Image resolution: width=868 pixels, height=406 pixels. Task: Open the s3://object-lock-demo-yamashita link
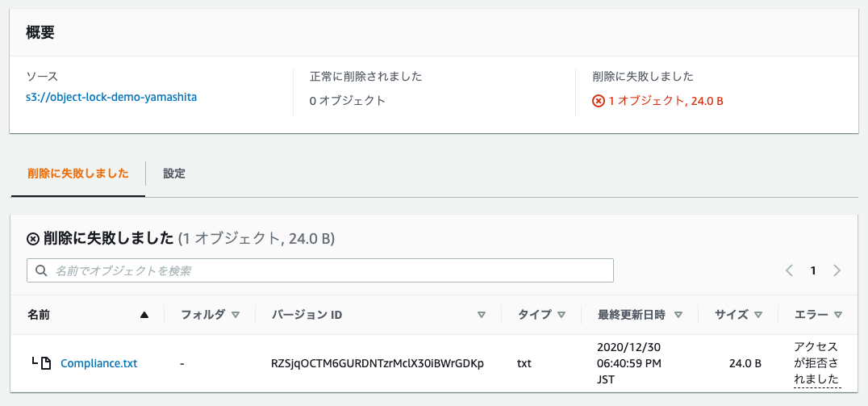111,97
